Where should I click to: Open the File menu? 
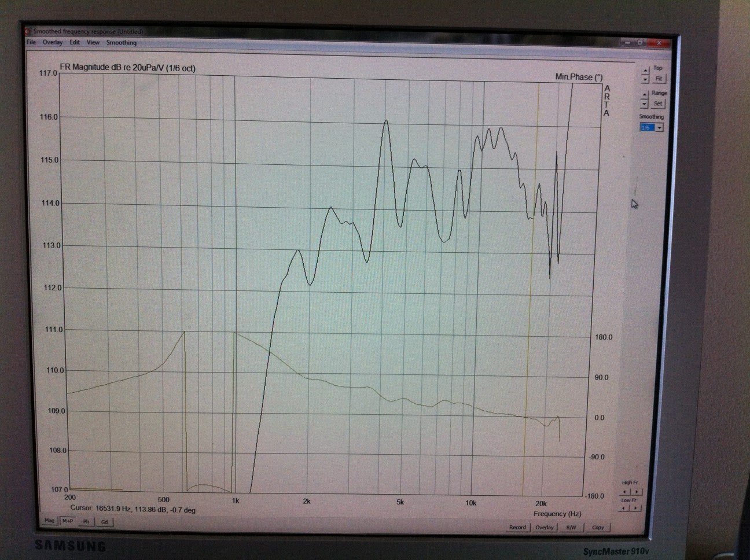31,42
